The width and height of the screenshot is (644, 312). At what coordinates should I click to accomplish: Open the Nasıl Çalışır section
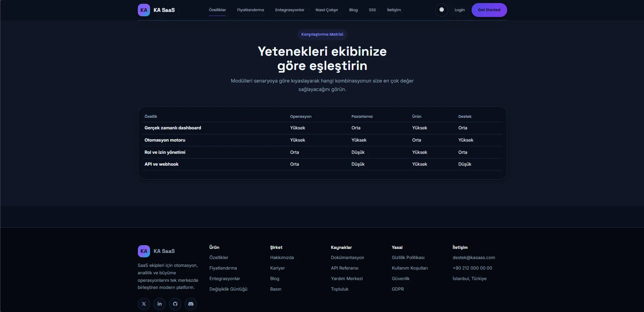click(326, 10)
